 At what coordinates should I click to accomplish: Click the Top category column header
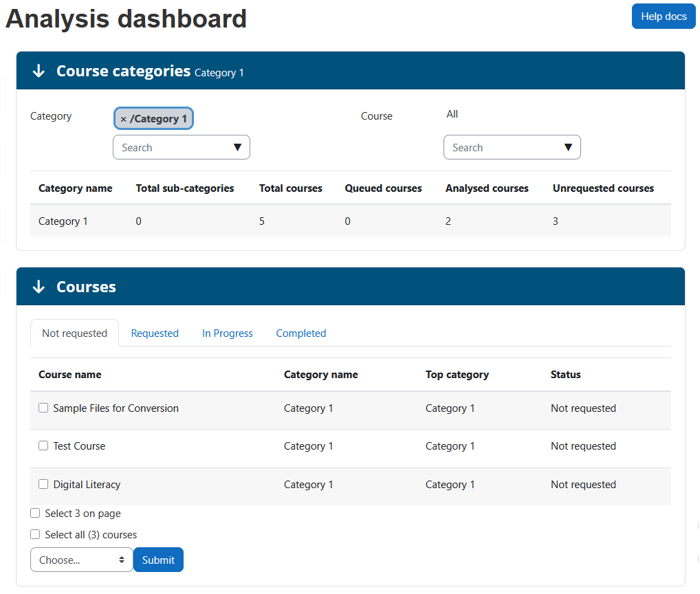coord(457,375)
